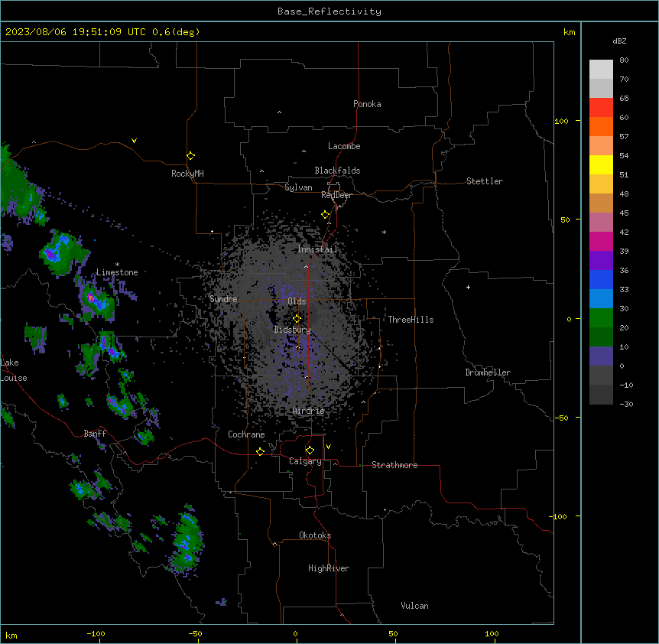659x644 pixels.
Task: Select the bright green 20-30 dBZ legend swatch
Action: pos(601,318)
